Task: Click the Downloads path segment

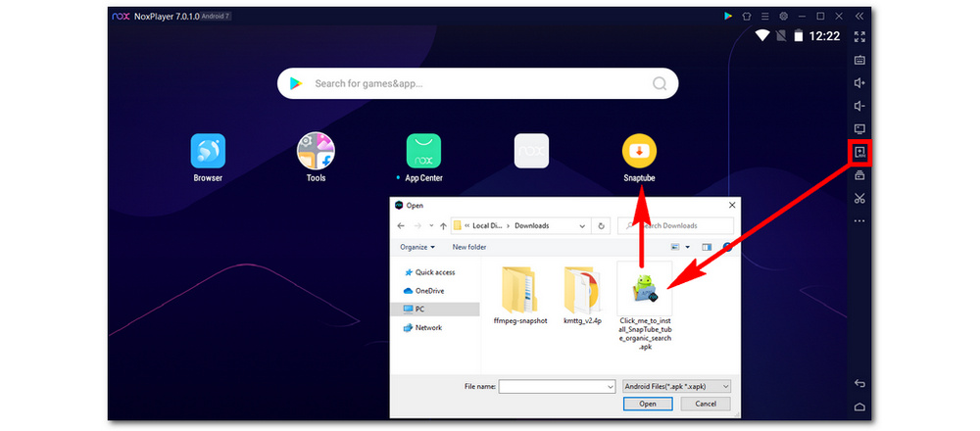Action: pyautogui.click(x=532, y=225)
